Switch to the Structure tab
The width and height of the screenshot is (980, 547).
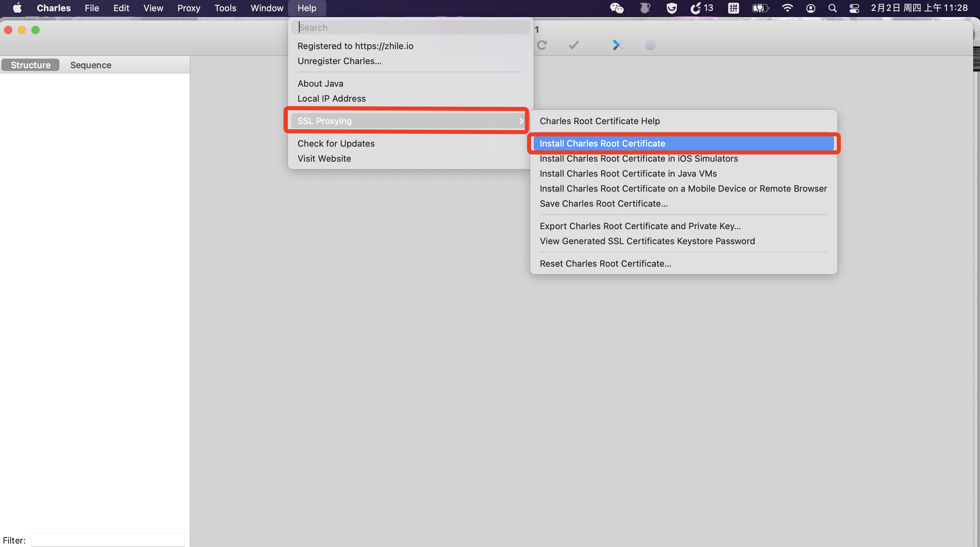pyautogui.click(x=30, y=65)
